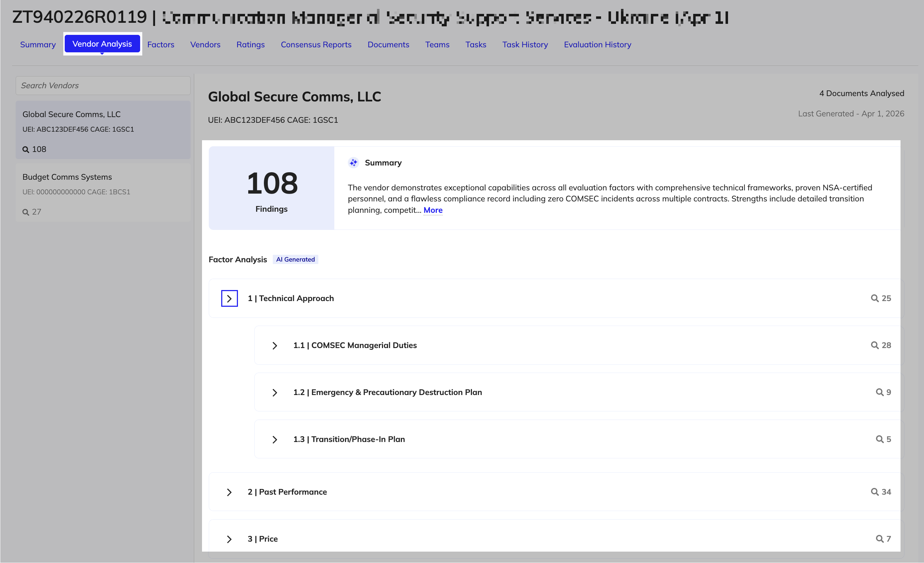Expand the 3 | Price factor
The width and height of the screenshot is (924, 563).
[229, 539]
